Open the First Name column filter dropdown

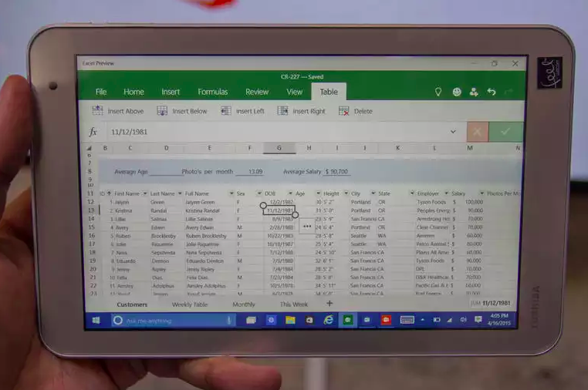pos(145,193)
